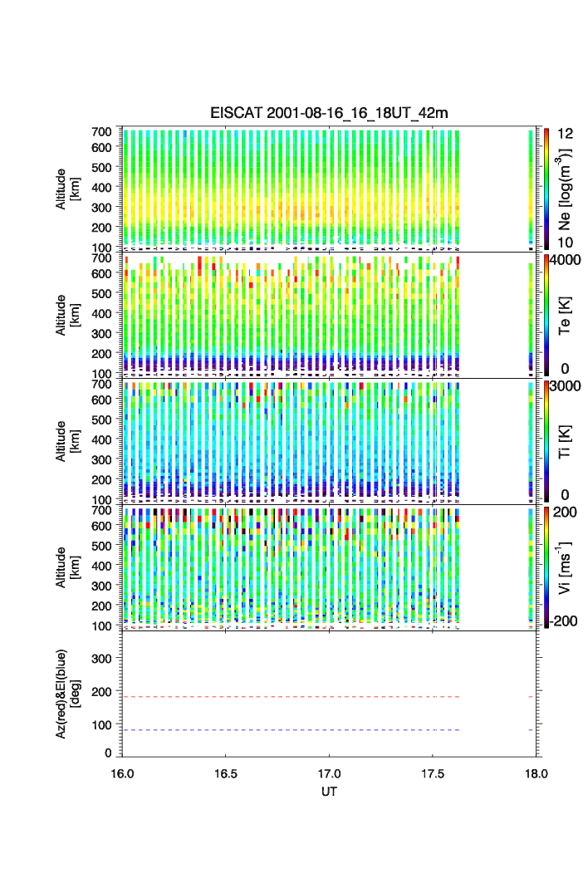The image size is (588, 883).
Task: Click the 17.0 tick label on the time axis
Action: [x=330, y=773]
